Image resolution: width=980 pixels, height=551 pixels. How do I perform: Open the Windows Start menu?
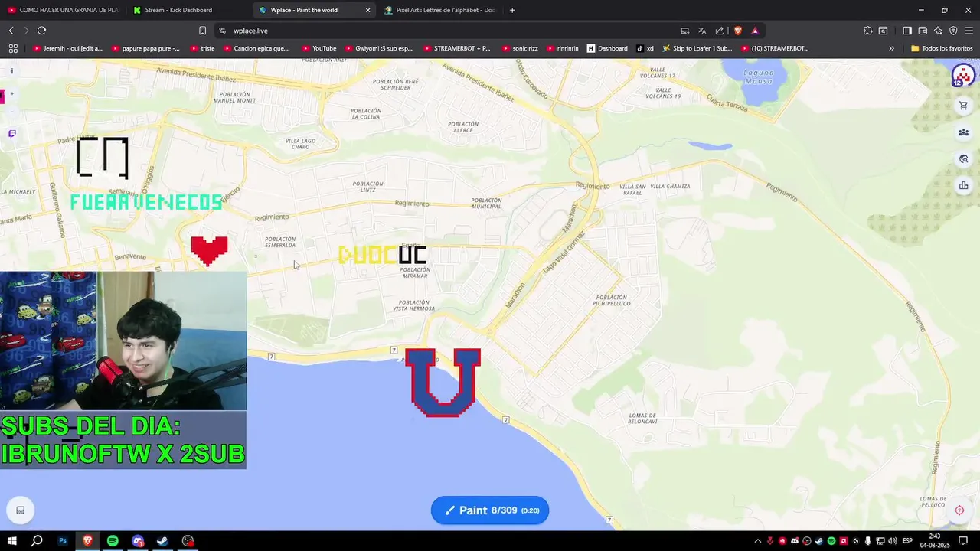12,541
